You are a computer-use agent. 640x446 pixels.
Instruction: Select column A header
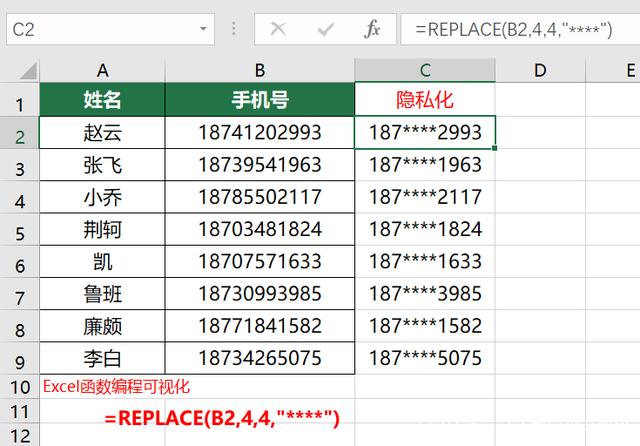click(102, 70)
